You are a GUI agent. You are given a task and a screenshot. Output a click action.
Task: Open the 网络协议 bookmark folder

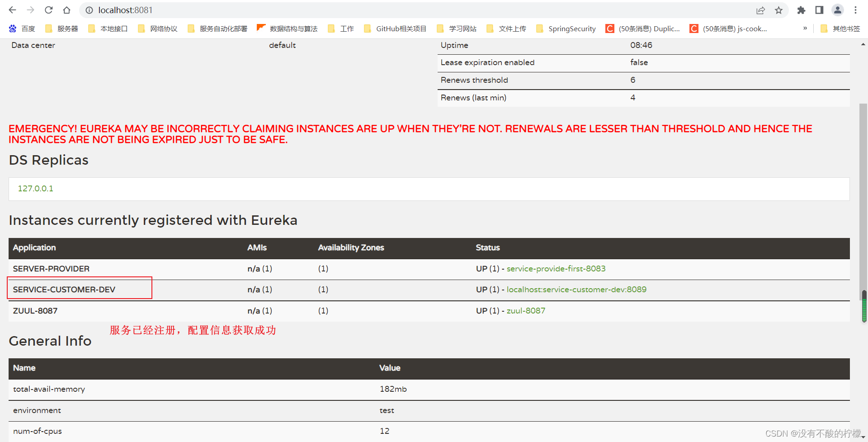pyautogui.click(x=157, y=29)
